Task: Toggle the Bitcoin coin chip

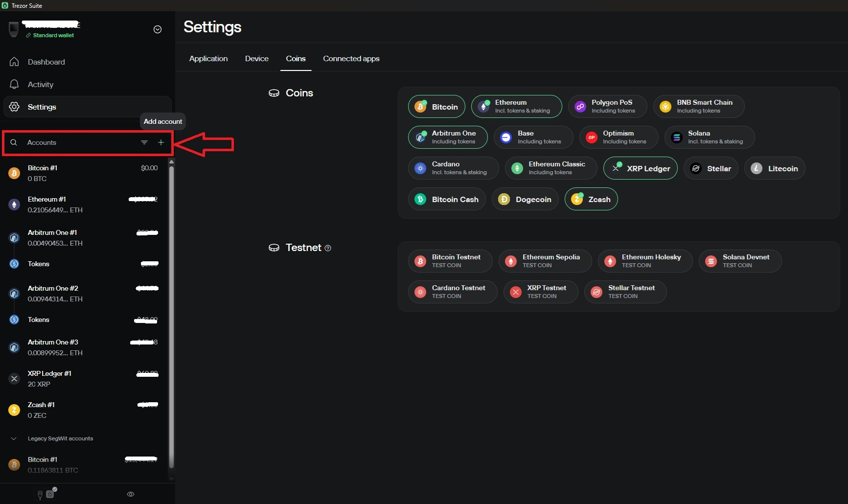Action: [436, 107]
